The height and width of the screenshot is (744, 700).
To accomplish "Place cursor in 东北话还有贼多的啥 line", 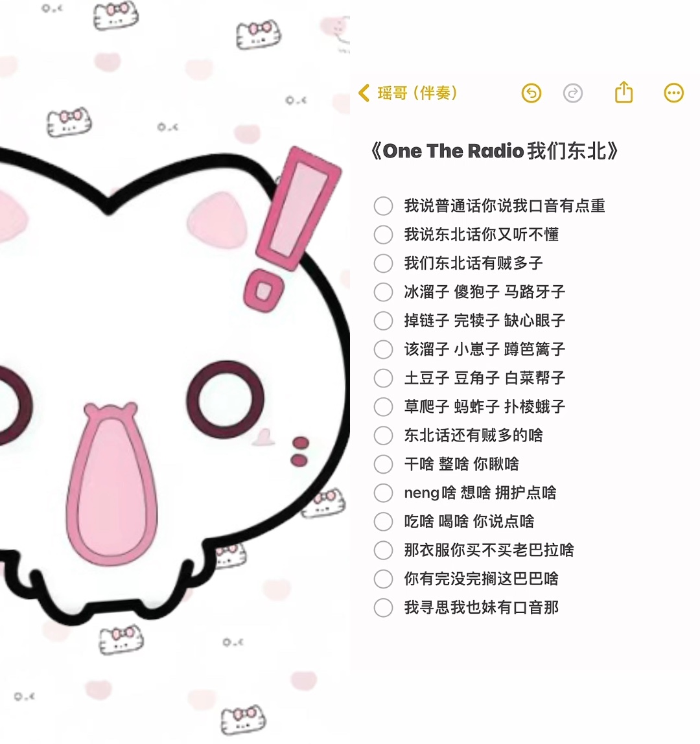I will 473,435.
